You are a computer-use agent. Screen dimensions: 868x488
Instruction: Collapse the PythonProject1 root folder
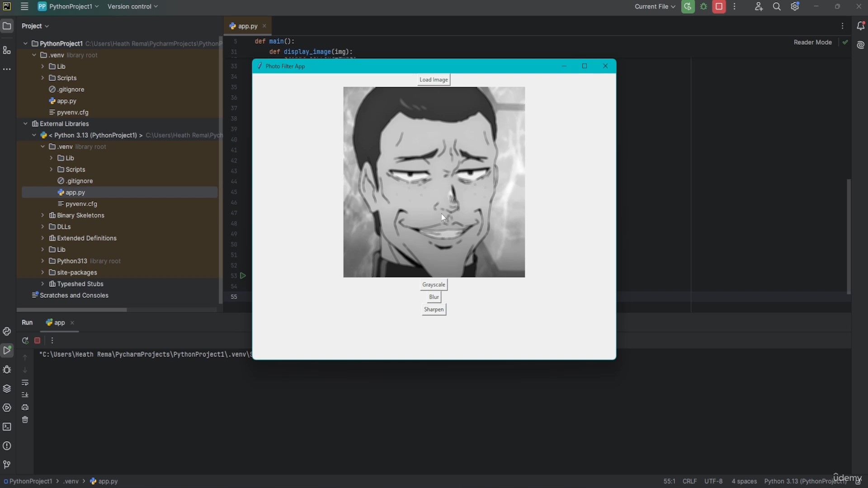(x=25, y=43)
